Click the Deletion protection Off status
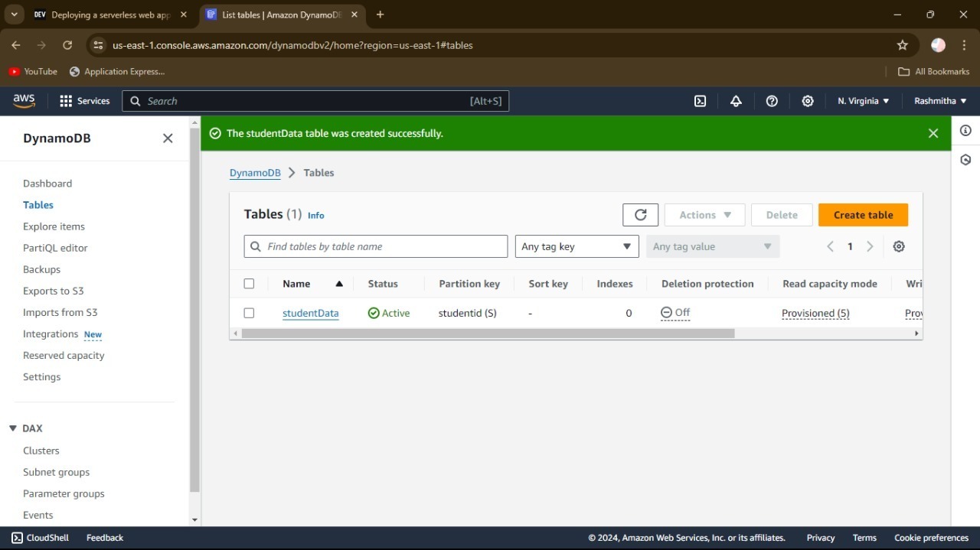 click(675, 313)
